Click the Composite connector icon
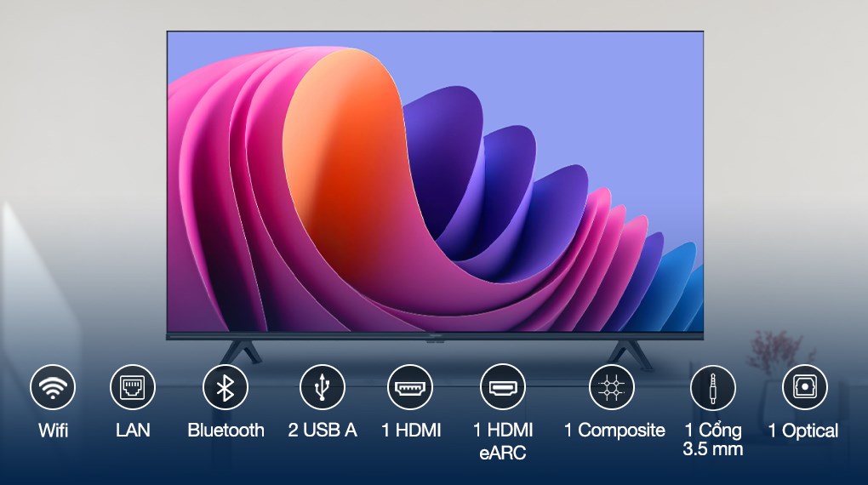Image resolution: width=868 pixels, height=485 pixels. 612,387
